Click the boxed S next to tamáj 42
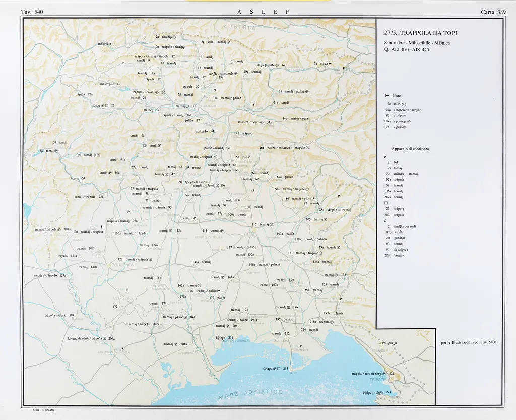Viewport: 516px width, 420px height. tap(160, 145)
